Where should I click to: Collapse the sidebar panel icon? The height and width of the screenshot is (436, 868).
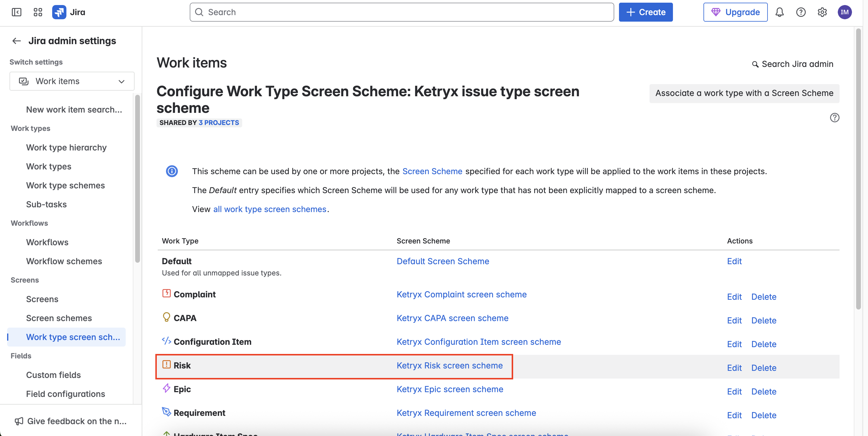[x=17, y=12]
